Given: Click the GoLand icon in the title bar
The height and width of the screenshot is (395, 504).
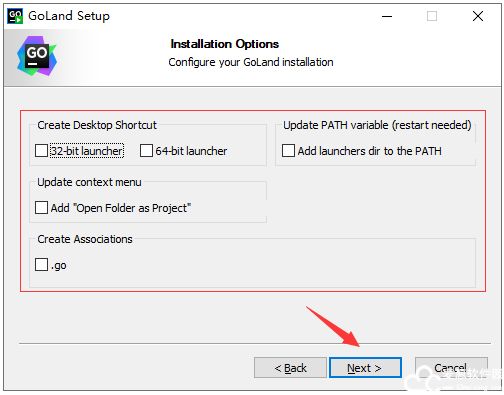Looking at the screenshot, I should [15, 16].
